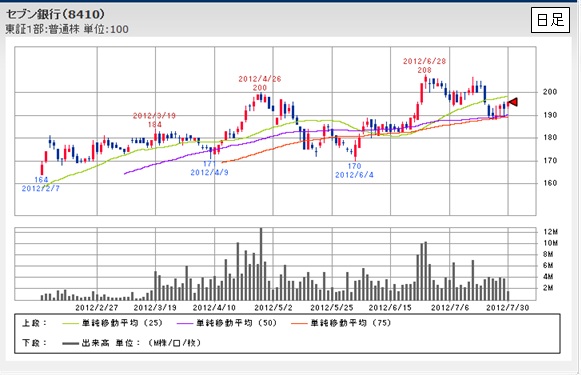
Task: Click the red current price arrow marker
Action: point(512,102)
